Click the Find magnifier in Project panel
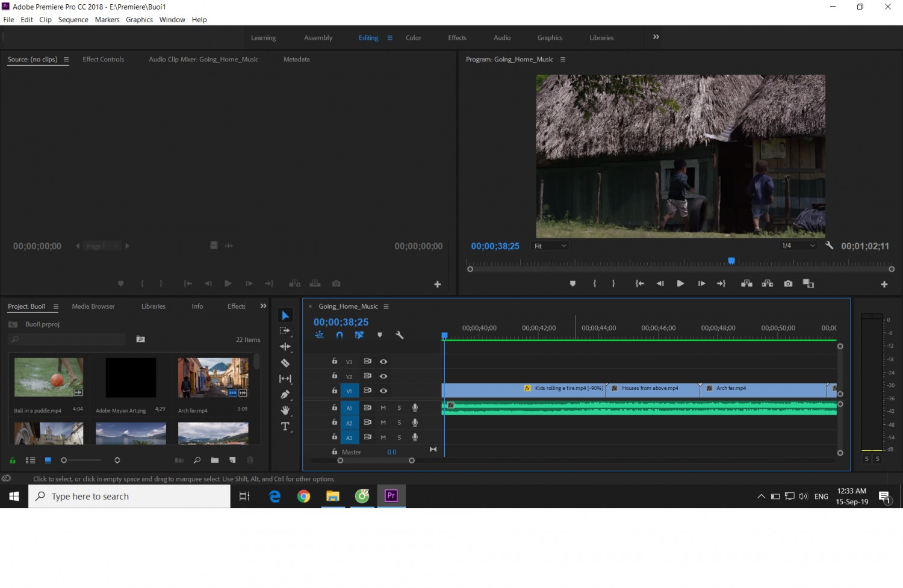 197,460
